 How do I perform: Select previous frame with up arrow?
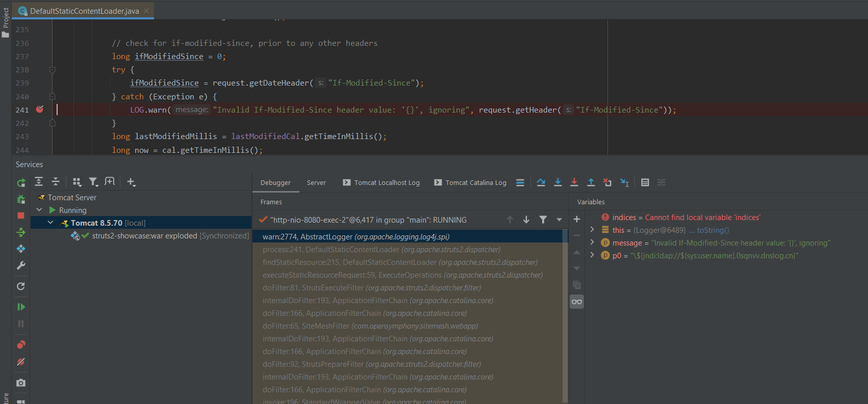510,220
